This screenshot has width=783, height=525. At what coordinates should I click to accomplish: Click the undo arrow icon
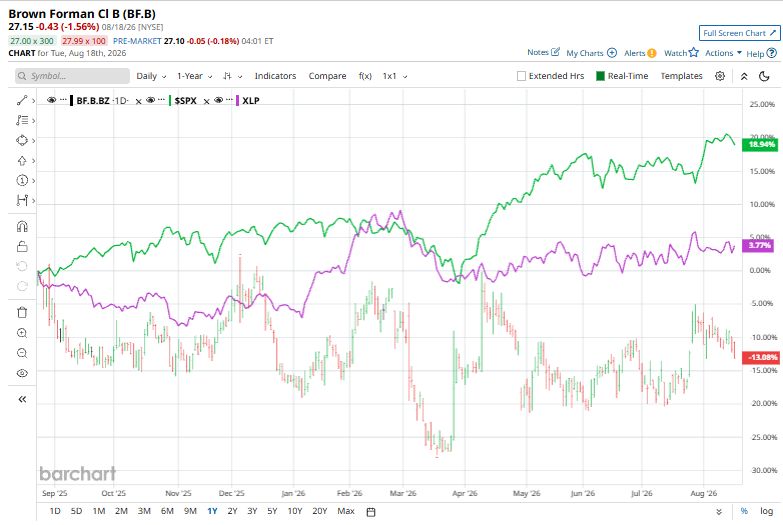pyautogui.click(x=22, y=266)
